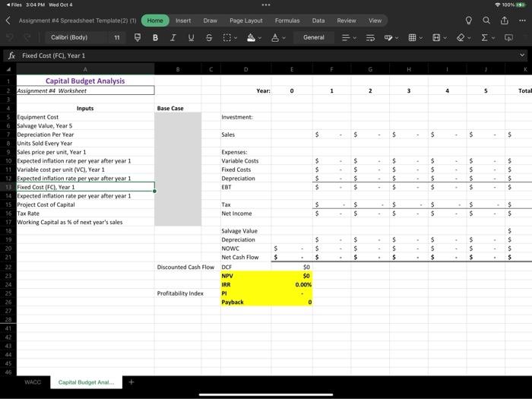This screenshot has height=399, width=532.
Task: Select the 'Base Case' header cell
Action: [178, 108]
